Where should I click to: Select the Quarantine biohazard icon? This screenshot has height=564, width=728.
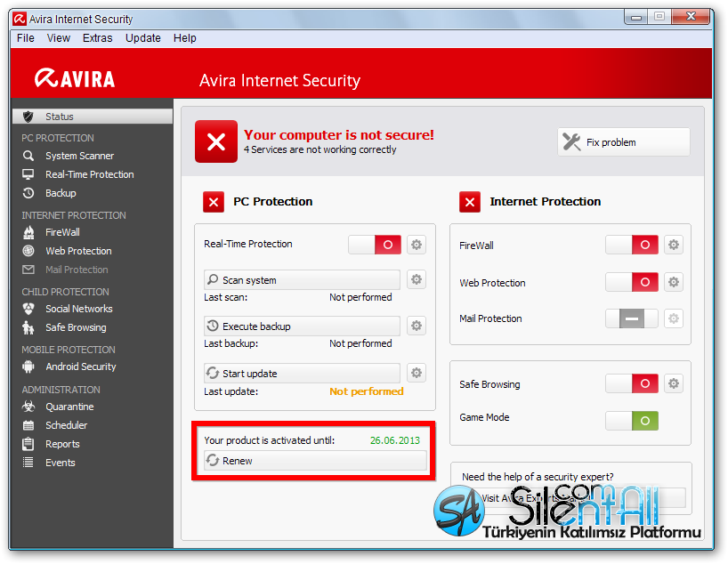point(28,407)
